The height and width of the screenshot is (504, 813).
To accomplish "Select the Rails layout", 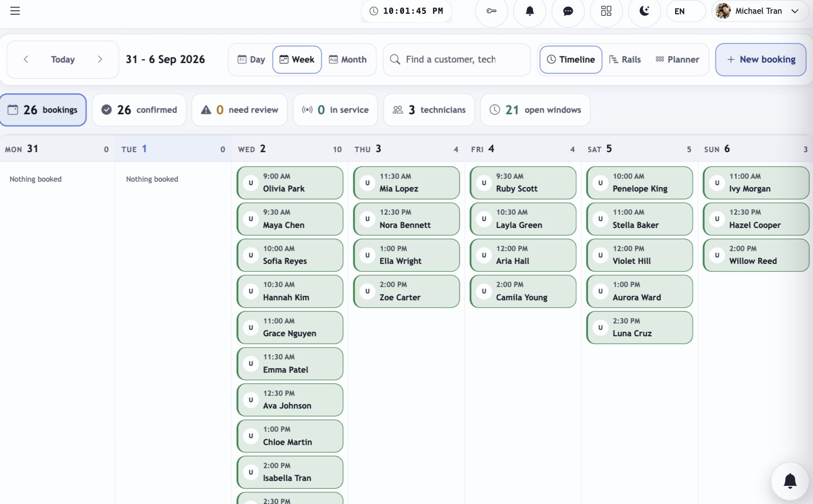I will [625, 59].
